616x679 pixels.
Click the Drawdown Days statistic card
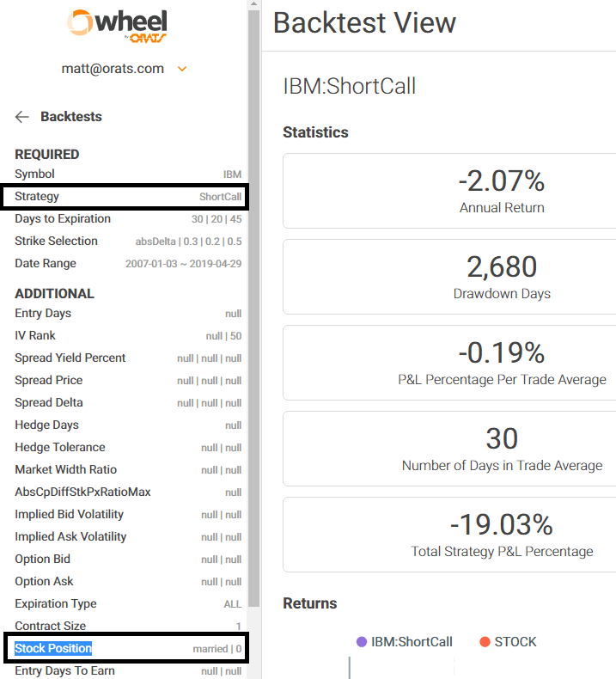tap(449, 277)
